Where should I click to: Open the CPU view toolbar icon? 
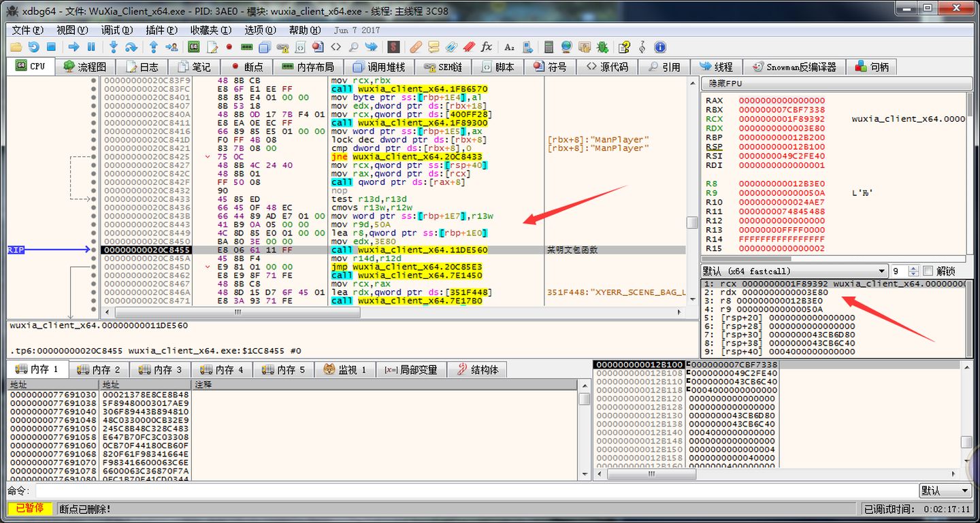[x=194, y=47]
